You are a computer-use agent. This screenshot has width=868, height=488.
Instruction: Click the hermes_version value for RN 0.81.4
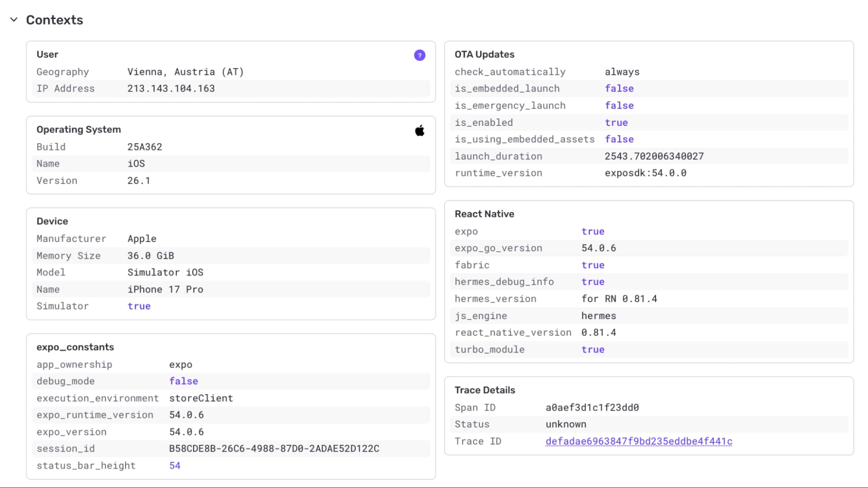coord(619,299)
